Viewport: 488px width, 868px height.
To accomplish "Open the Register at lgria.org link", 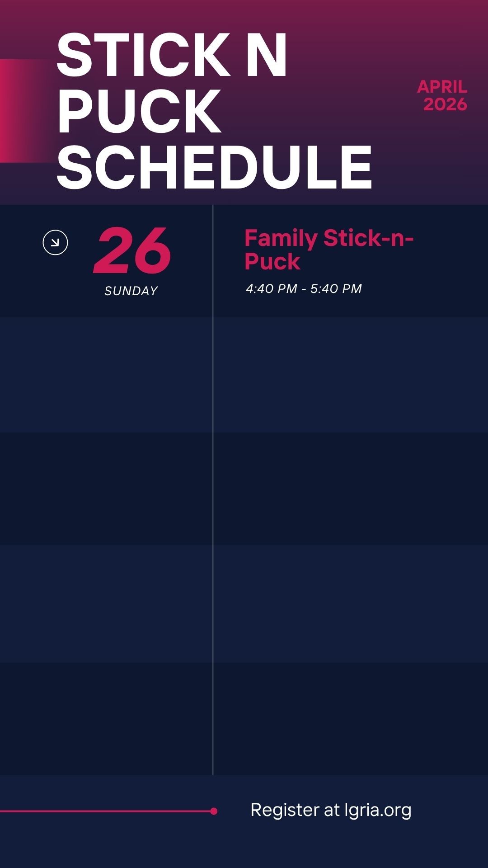I will 330,810.
